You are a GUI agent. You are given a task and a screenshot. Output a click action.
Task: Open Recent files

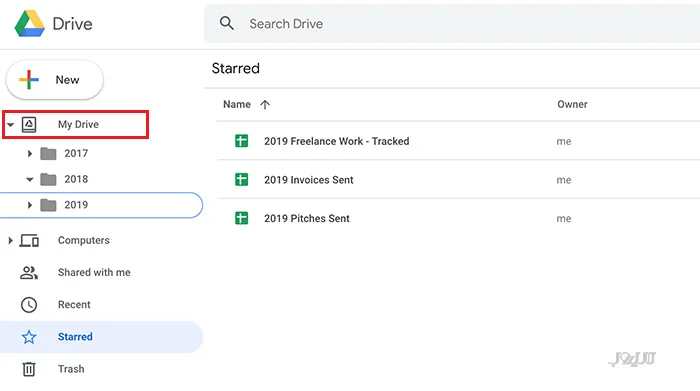click(74, 305)
